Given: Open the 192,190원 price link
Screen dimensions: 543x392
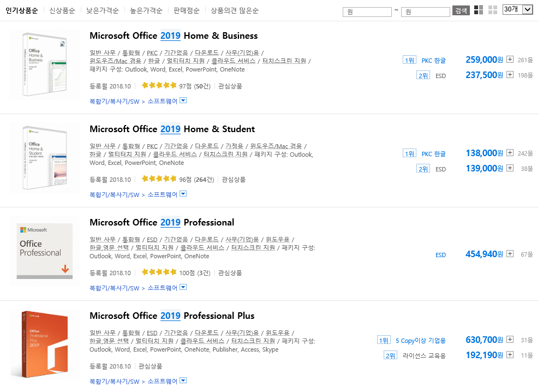Looking at the screenshot, I should [x=484, y=355].
